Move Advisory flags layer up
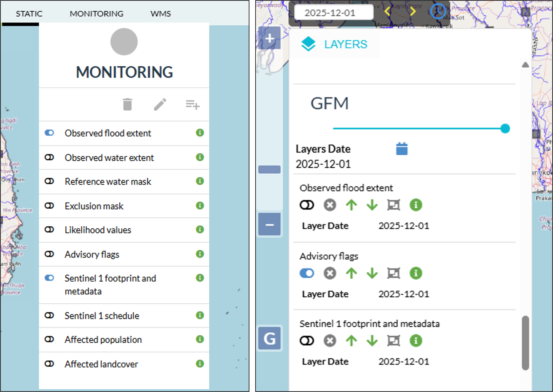 click(351, 273)
